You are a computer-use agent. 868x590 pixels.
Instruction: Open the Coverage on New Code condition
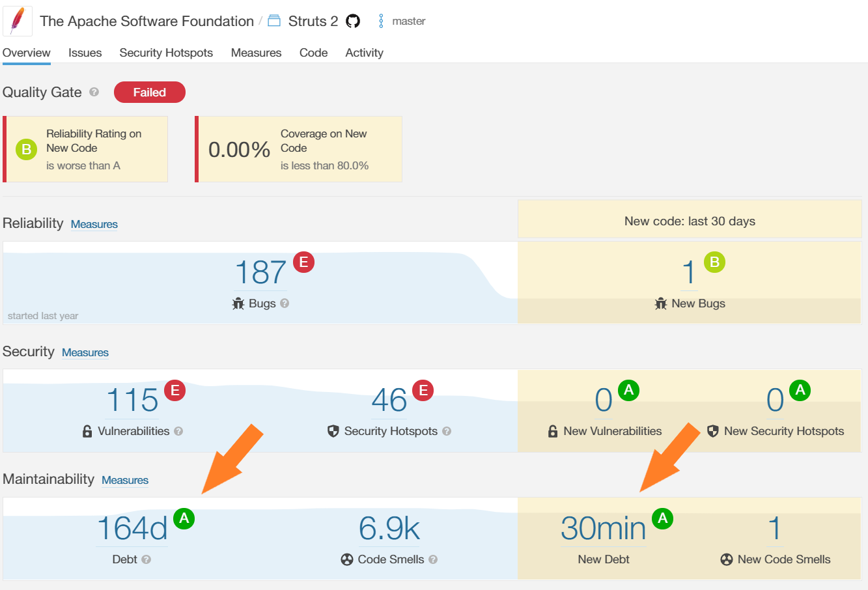tap(298, 149)
